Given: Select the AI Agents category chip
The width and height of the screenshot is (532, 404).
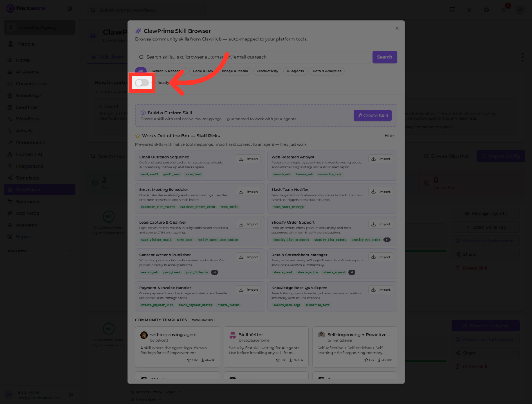Looking at the screenshot, I should pos(295,71).
